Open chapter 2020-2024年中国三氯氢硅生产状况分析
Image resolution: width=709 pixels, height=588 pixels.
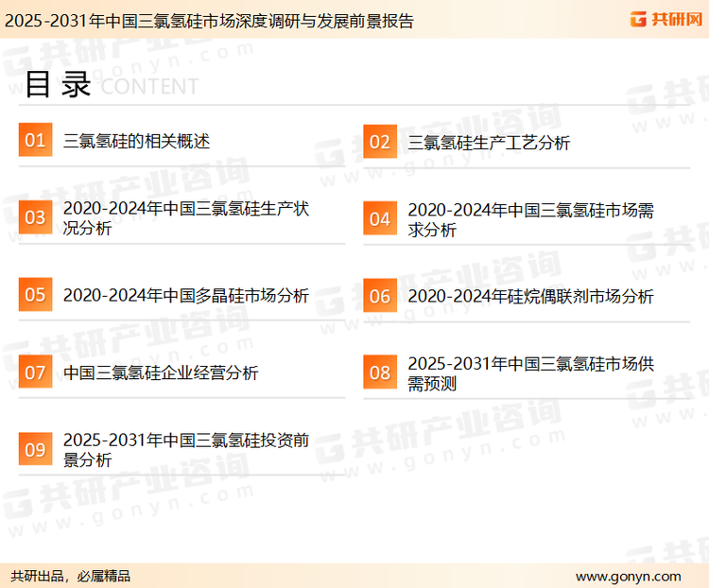click(x=186, y=218)
